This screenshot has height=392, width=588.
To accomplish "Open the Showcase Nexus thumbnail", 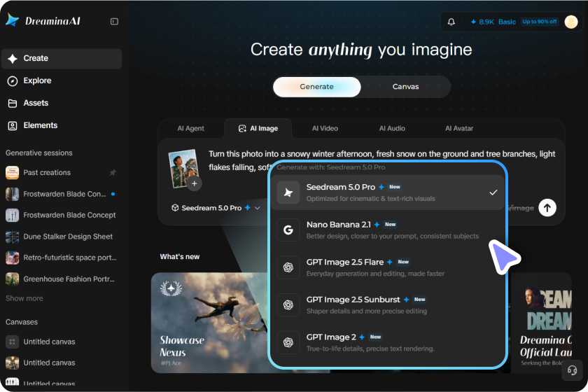I will tap(210, 323).
